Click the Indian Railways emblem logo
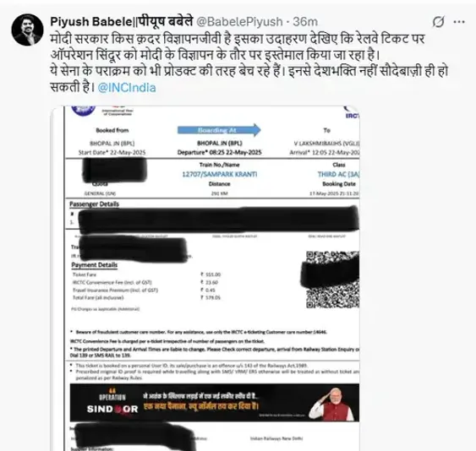 click(83, 111)
